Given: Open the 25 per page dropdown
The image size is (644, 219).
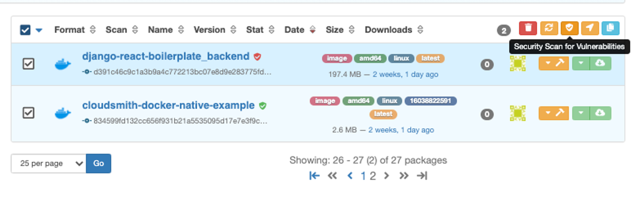Looking at the screenshot, I should [x=48, y=163].
